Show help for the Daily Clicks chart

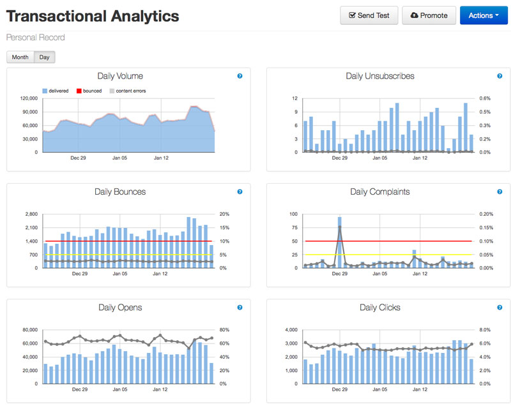tap(500, 307)
